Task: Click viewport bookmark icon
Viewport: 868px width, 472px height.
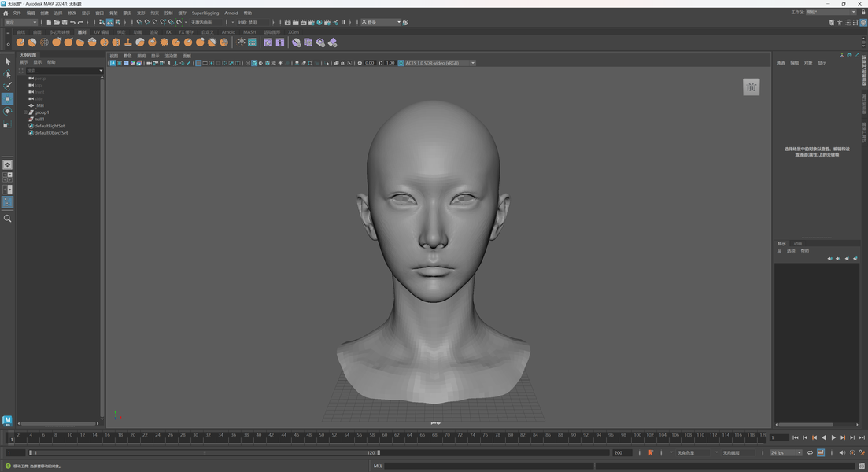Action: click(x=169, y=63)
